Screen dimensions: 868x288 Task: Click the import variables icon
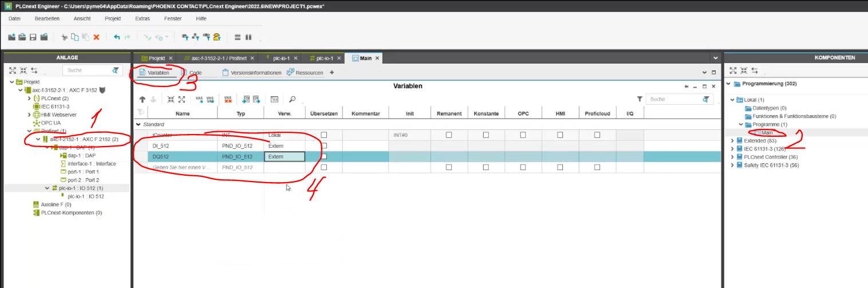pos(246,99)
